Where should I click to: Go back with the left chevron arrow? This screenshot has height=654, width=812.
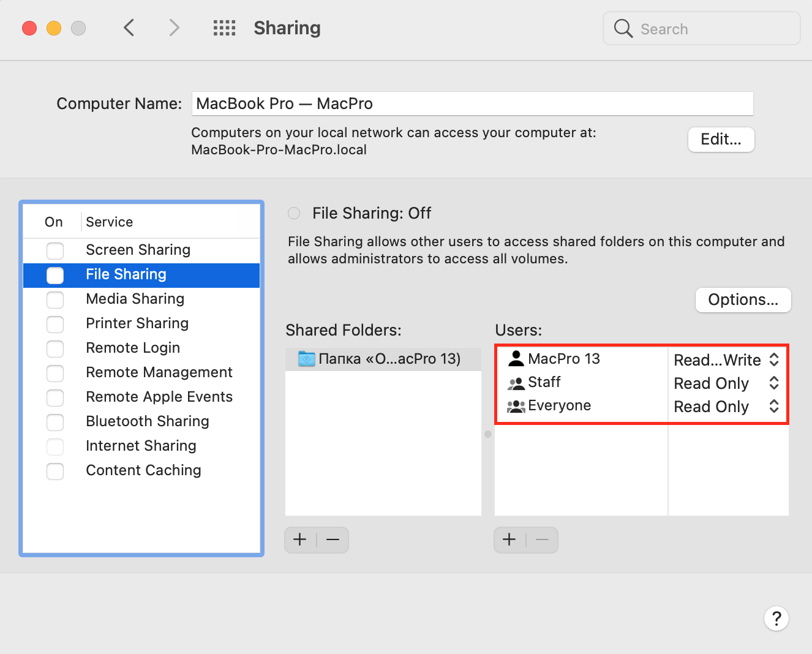click(129, 28)
